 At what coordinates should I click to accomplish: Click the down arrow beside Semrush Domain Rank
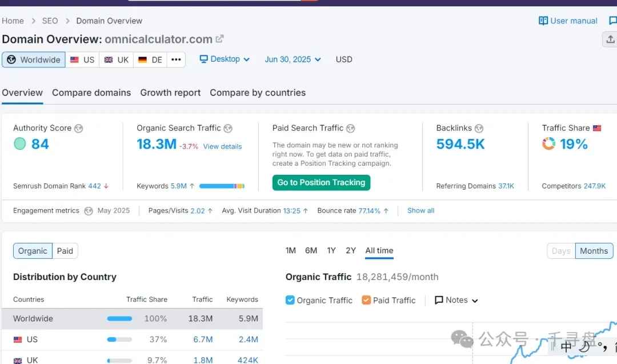106,186
